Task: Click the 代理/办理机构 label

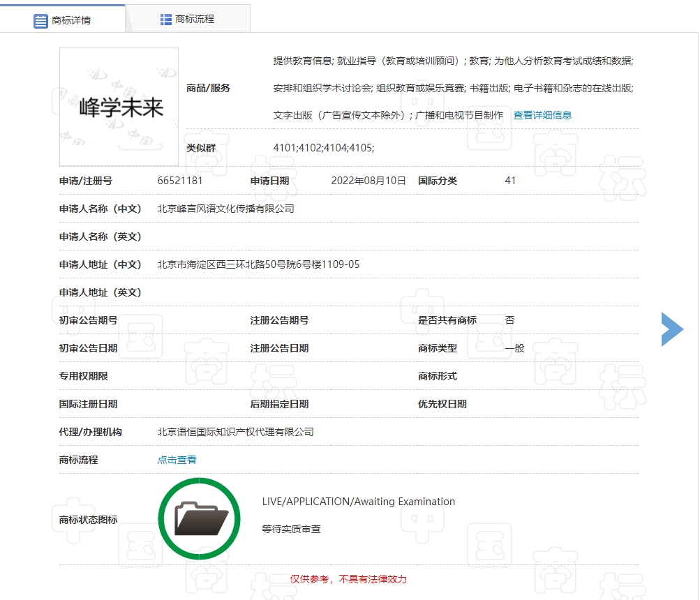Action: 91,432
